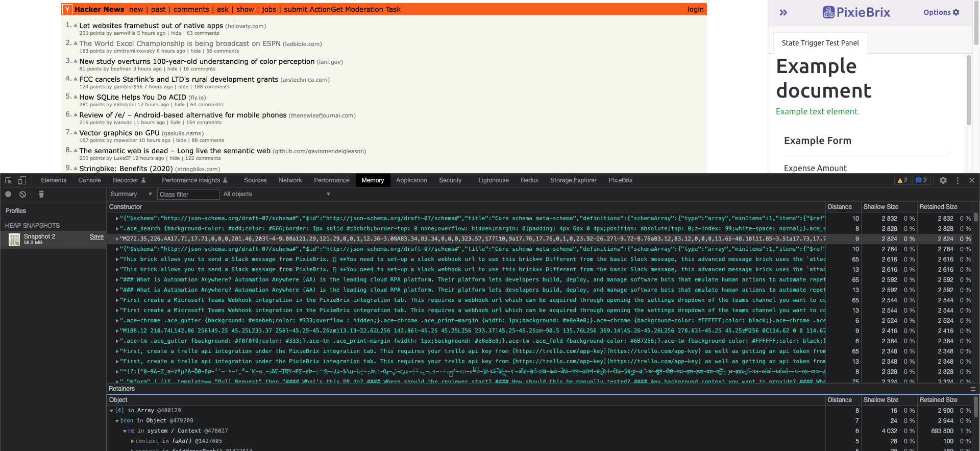
Task: Sort constructor table by Retained Size header
Action: click(945, 207)
